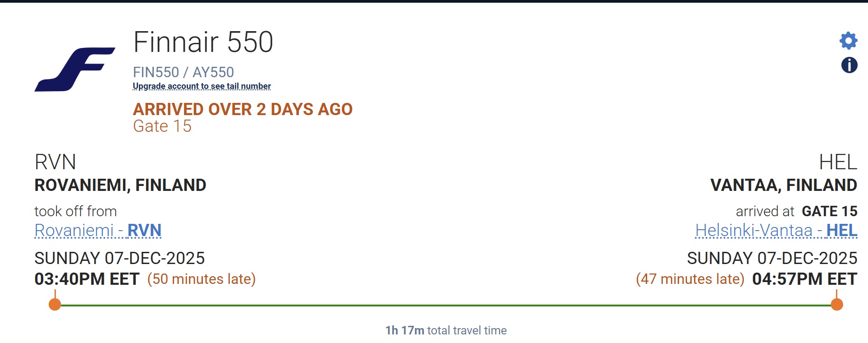Open the Helsinki-Vantaa - HEL airport link
This screenshot has height=343, width=868.
point(776,231)
